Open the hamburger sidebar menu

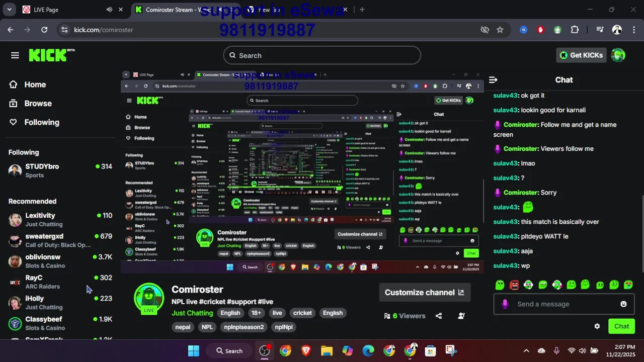[x=15, y=55]
